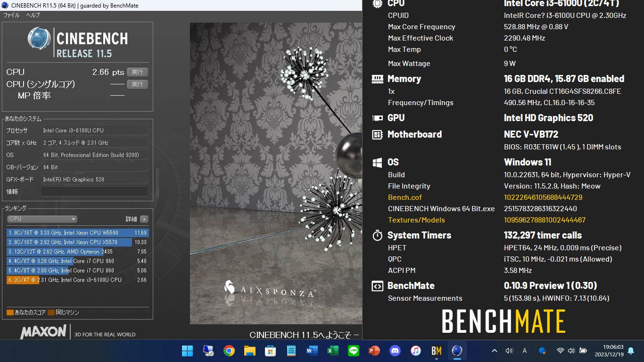The height and width of the screenshot is (362, 644).
Task: Click the 132,297 timer calls text
Action: [x=543, y=235]
